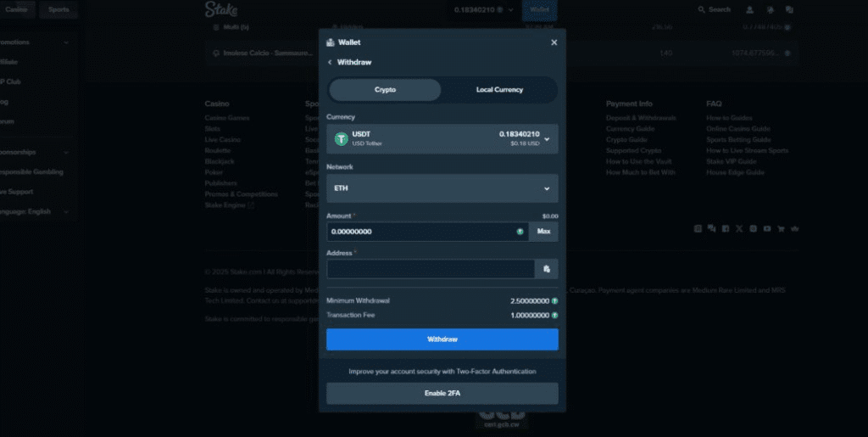The image size is (868, 437).
Task: Click the Search magnifier icon
Action: [x=701, y=9]
